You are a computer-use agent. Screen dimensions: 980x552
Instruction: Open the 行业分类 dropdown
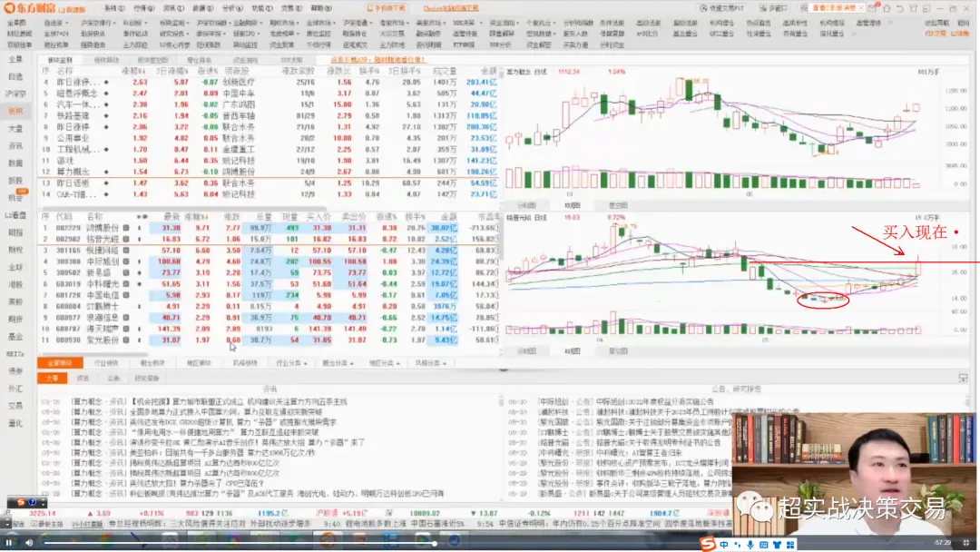coord(290,363)
